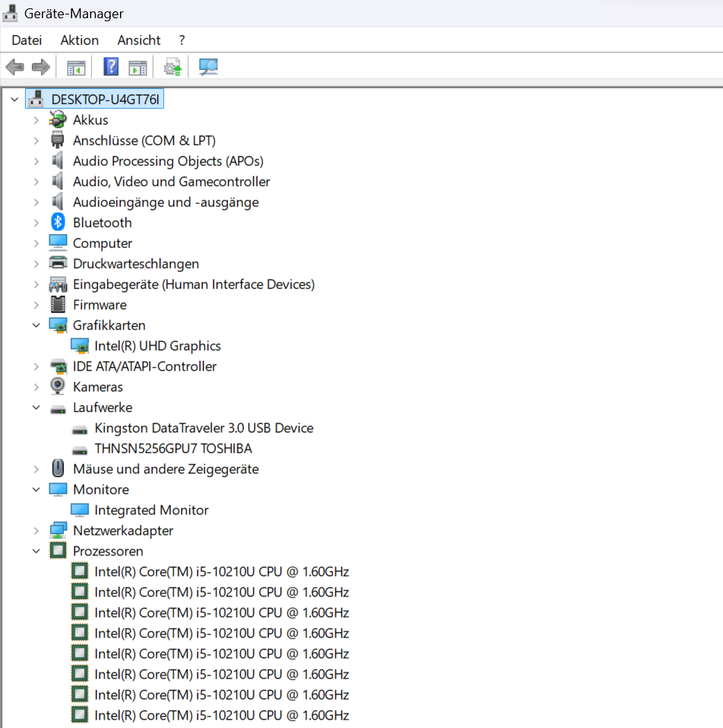Open the Aktion menu

(x=79, y=40)
